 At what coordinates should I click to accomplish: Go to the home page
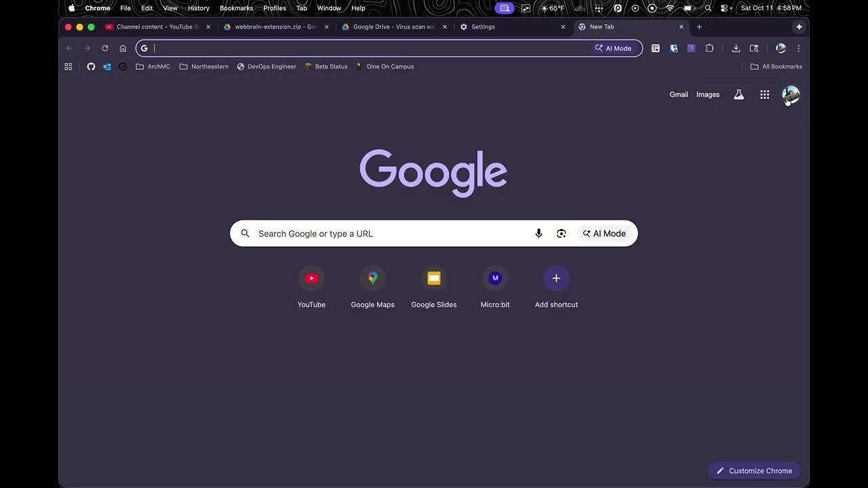point(123,48)
